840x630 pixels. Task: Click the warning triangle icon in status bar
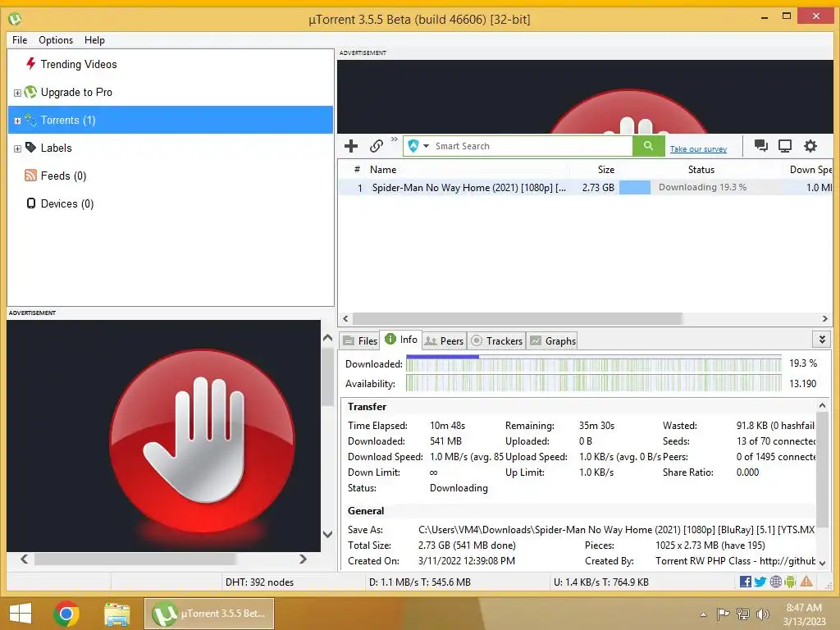tap(806, 582)
